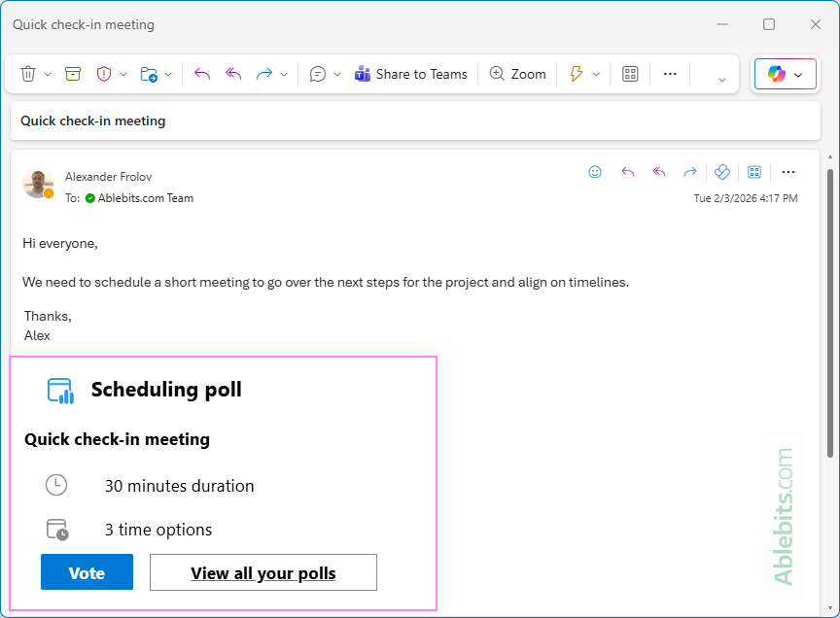Open the apps grid icon on the toolbar
Image resolution: width=840 pixels, height=618 pixels.
coord(629,73)
